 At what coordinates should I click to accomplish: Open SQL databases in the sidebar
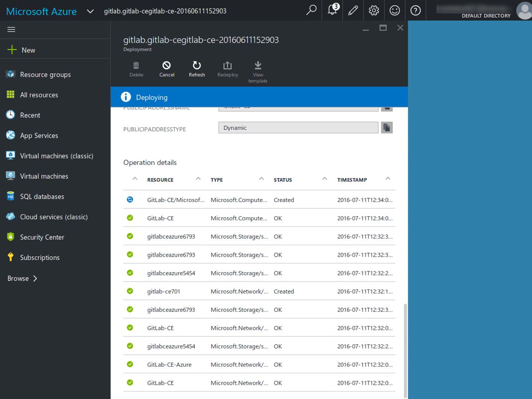42,196
